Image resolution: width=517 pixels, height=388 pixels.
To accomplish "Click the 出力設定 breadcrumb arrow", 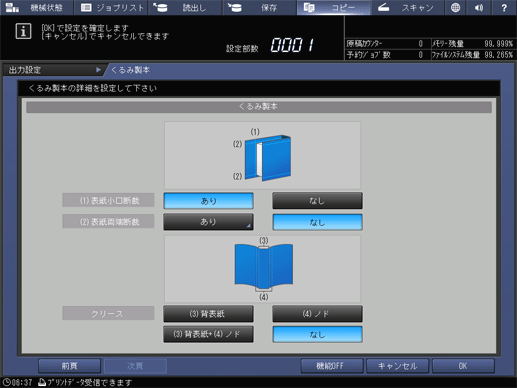I will click(x=98, y=70).
